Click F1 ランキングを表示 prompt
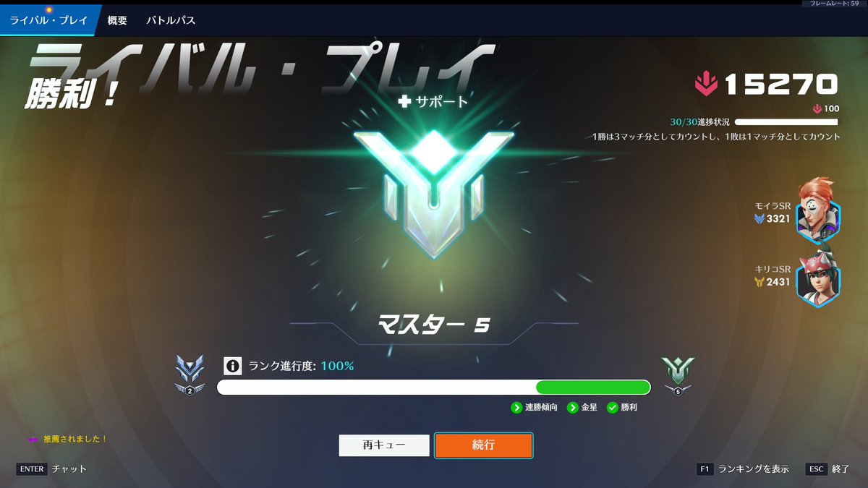The height and width of the screenshot is (488, 868). click(x=743, y=468)
